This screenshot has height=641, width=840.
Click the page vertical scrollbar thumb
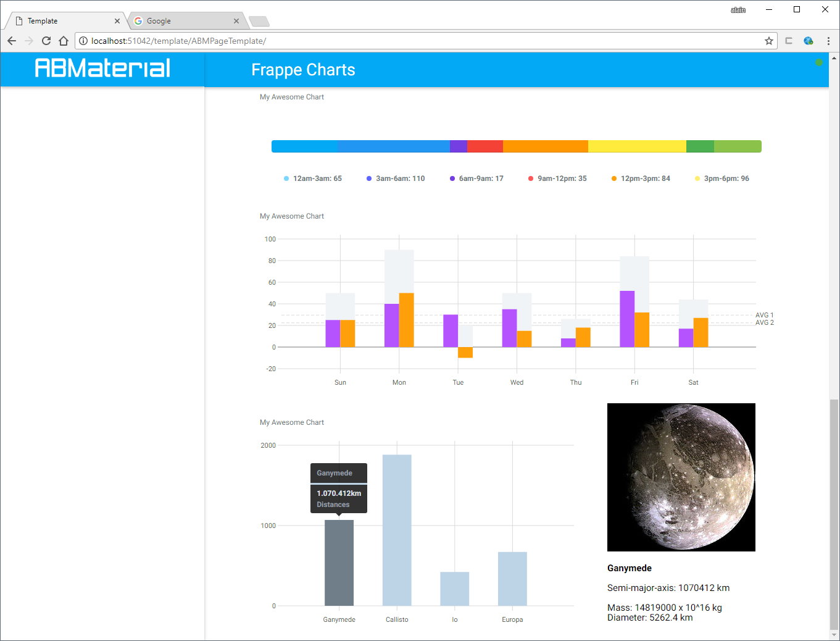[834, 514]
